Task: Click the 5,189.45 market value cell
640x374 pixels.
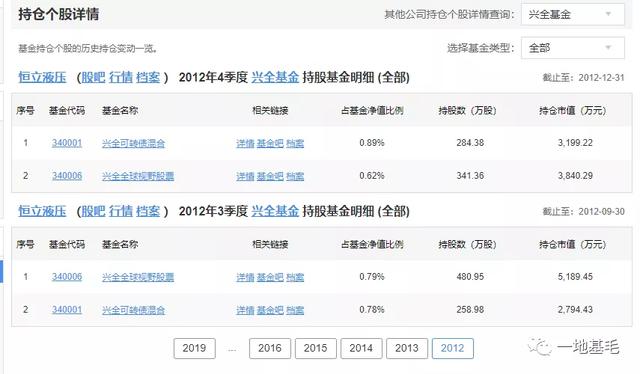Action: (x=575, y=277)
